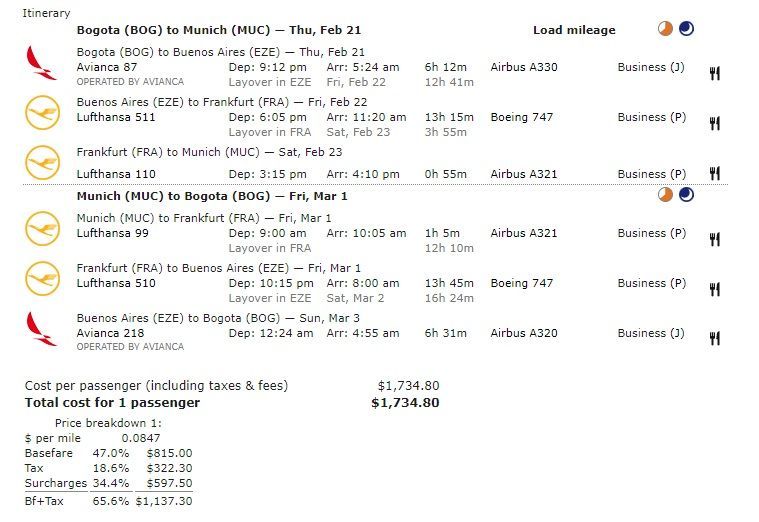Image resolution: width=759 pixels, height=522 pixels.
Task: Click the total cost amount $1,734.80
Action: click(405, 403)
